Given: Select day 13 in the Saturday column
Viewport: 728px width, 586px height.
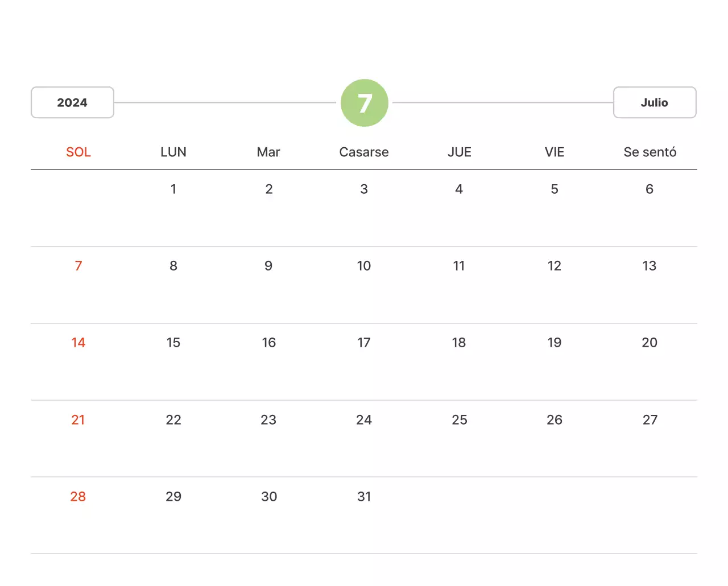Looking at the screenshot, I should [x=650, y=265].
